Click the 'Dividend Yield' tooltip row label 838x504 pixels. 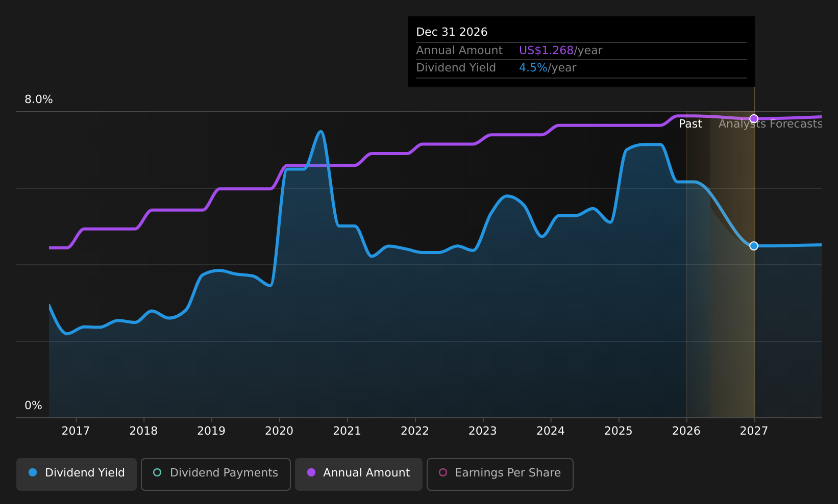(x=456, y=68)
